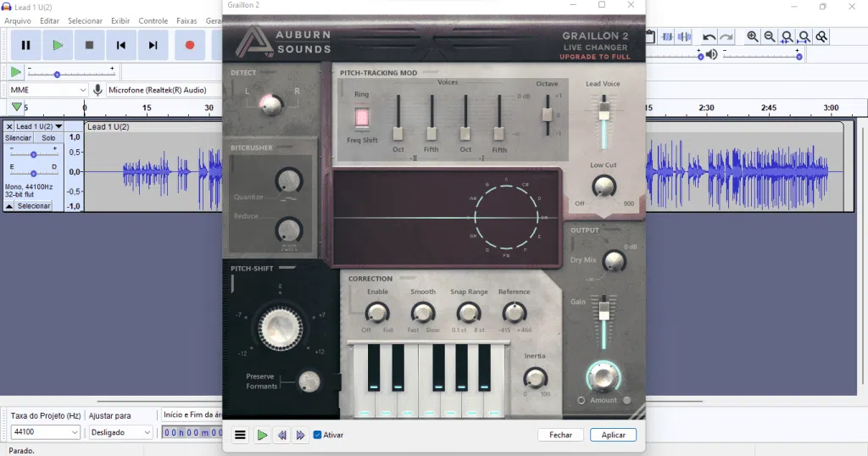Open the Faixas menu
Screen dimensions: 868x456
click(186, 20)
